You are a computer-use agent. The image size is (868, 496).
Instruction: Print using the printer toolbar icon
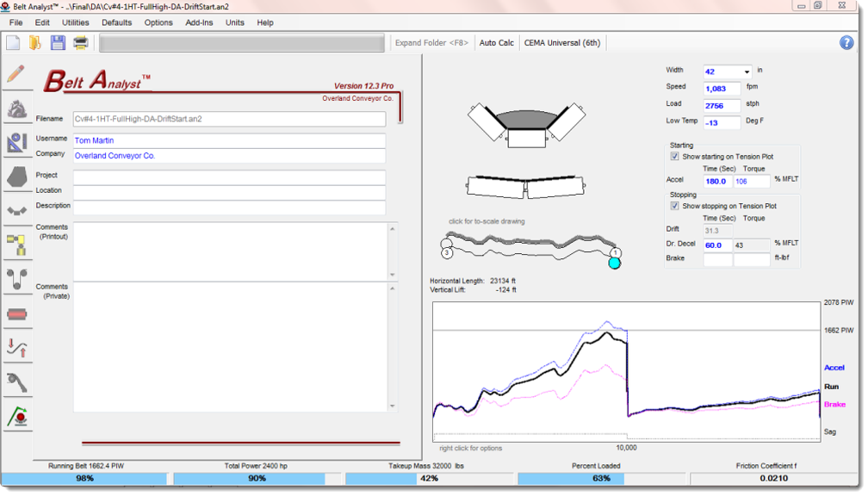(81, 43)
